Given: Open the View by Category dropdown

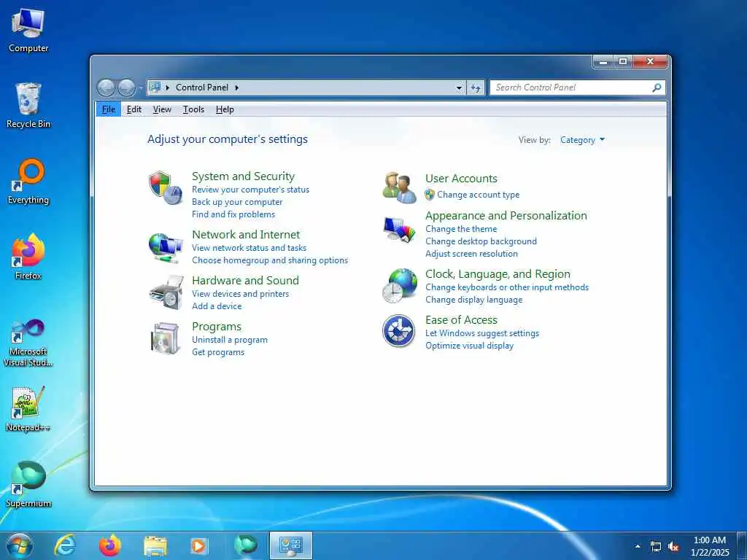Looking at the screenshot, I should coord(582,140).
